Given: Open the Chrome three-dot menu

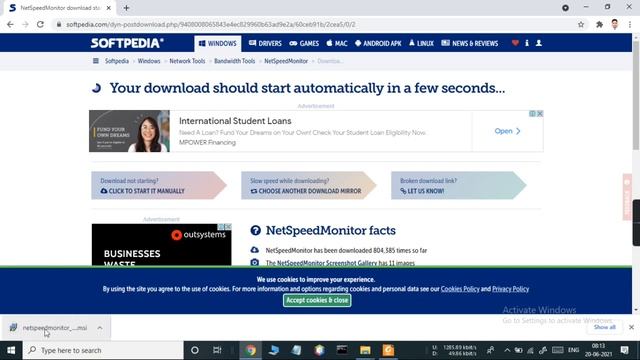Looking at the screenshot, I should tap(630, 24).
